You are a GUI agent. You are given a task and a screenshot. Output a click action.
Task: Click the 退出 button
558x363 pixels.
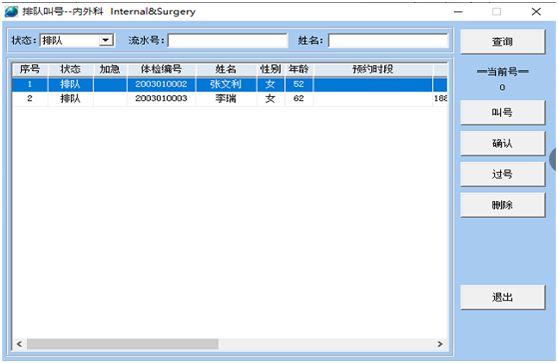pos(502,297)
